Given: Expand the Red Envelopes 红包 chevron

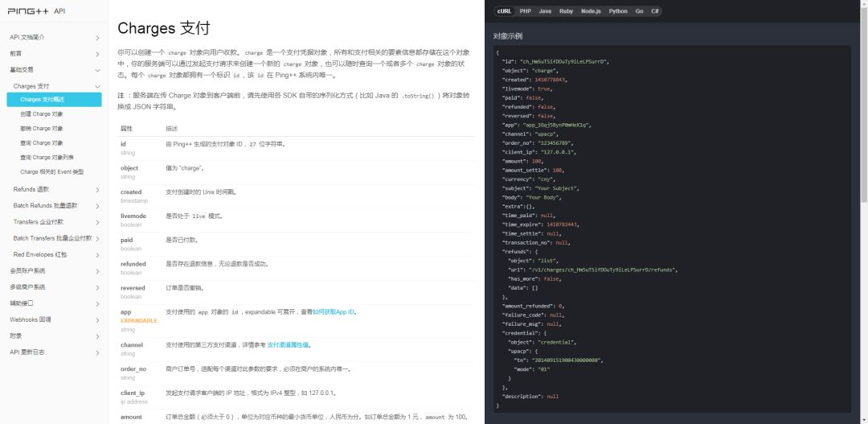Looking at the screenshot, I should (97, 255).
